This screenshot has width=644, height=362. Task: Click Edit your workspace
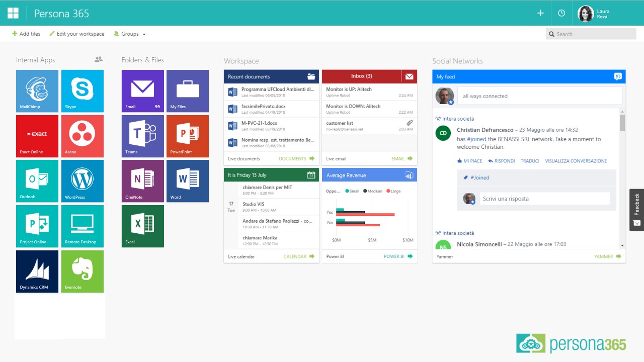pyautogui.click(x=77, y=34)
